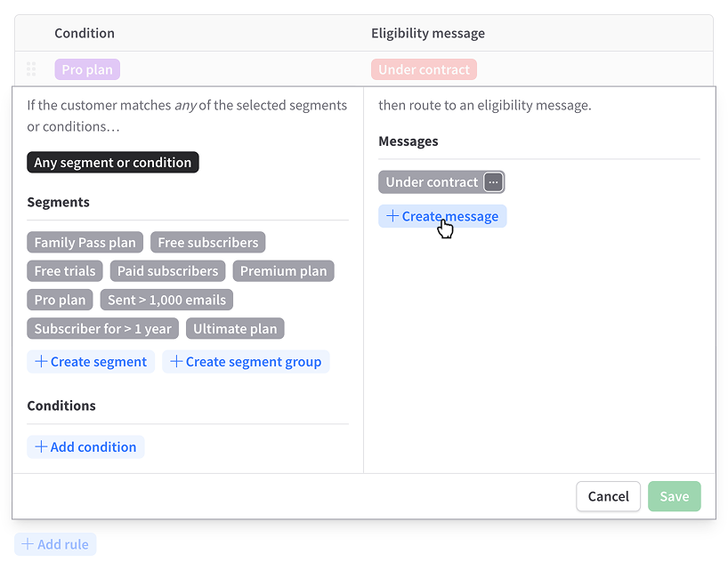
Task: Deselect the Pro plan segment
Action: [60, 300]
